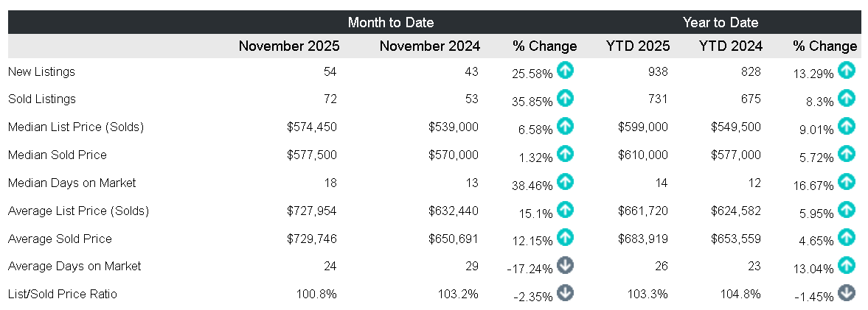Click the up arrow beside YTD 8.3% change
This screenshot has width=868, height=310.
tap(847, 98)
